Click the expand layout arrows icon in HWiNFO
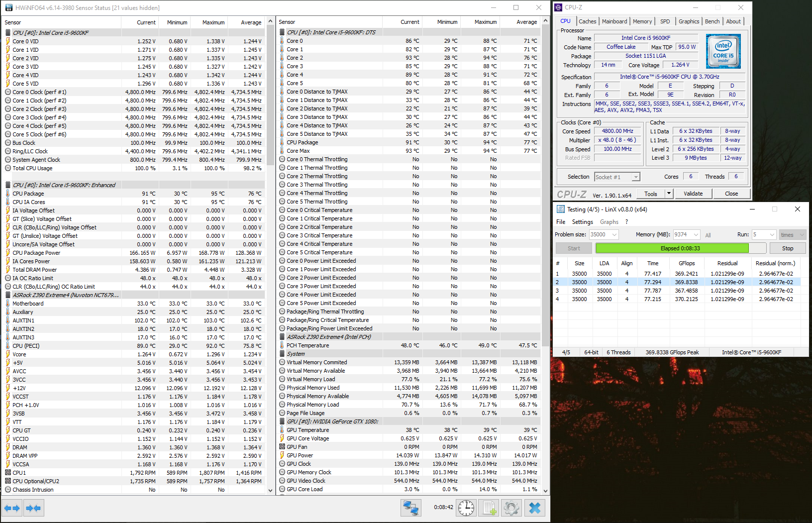This screenshot has width=812, height=523. pyautogui.click(x=12, y=508)
